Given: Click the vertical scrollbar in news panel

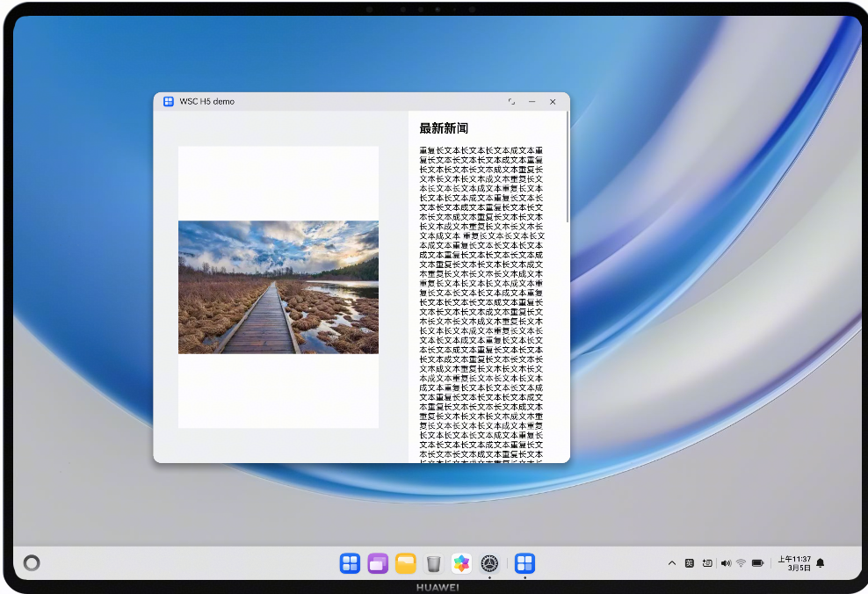Looking at the screenshot, I should click(x=568, y=167).
